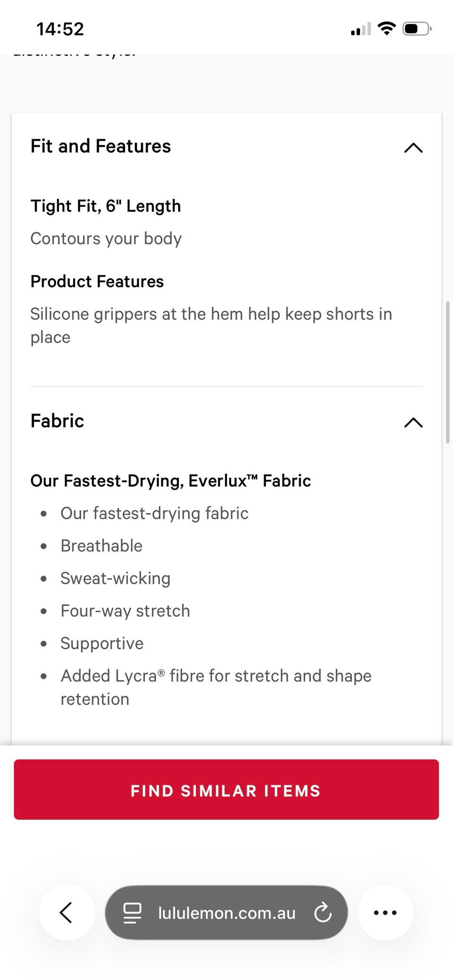Tap the back arrow button
The height and width of the screenshot is (980, 453).
pos(67,912)
